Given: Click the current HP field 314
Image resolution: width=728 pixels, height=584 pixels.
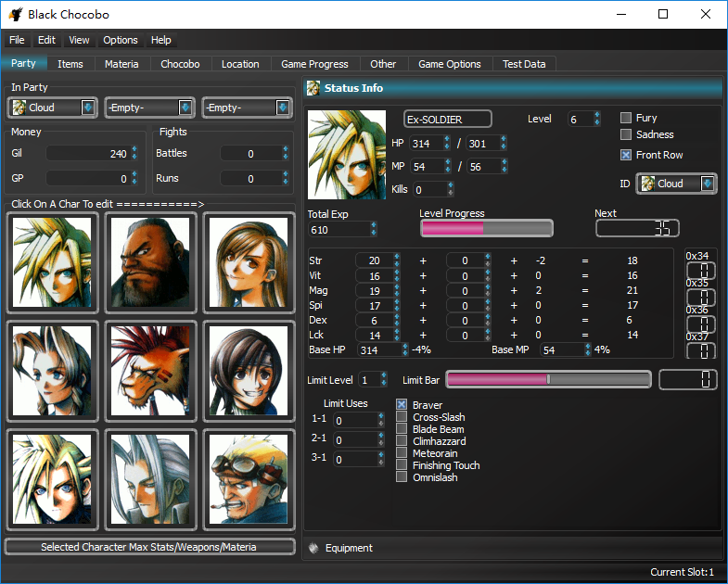Looking at the screenshot, I should click(x=426, y=144).
